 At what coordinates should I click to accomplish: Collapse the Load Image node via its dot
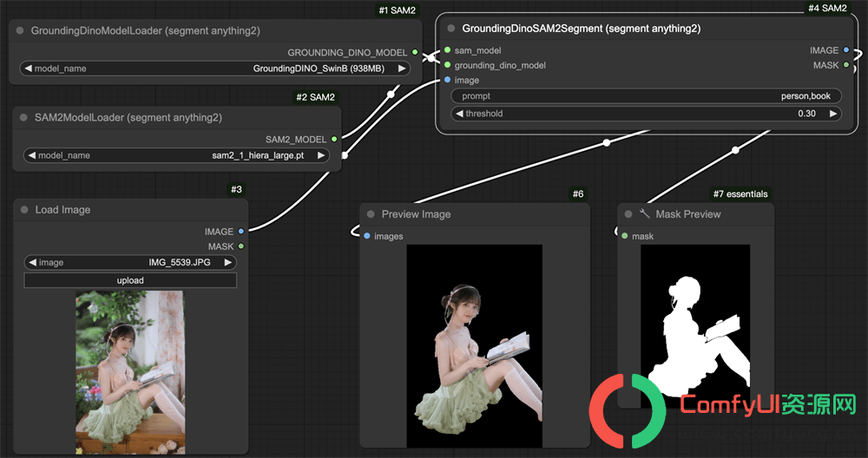tap(24, 210)
